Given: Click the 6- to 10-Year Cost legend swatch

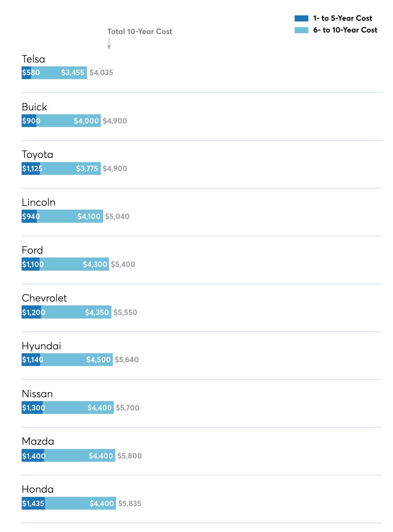Looking at the screenshot, I should [301, 30].
